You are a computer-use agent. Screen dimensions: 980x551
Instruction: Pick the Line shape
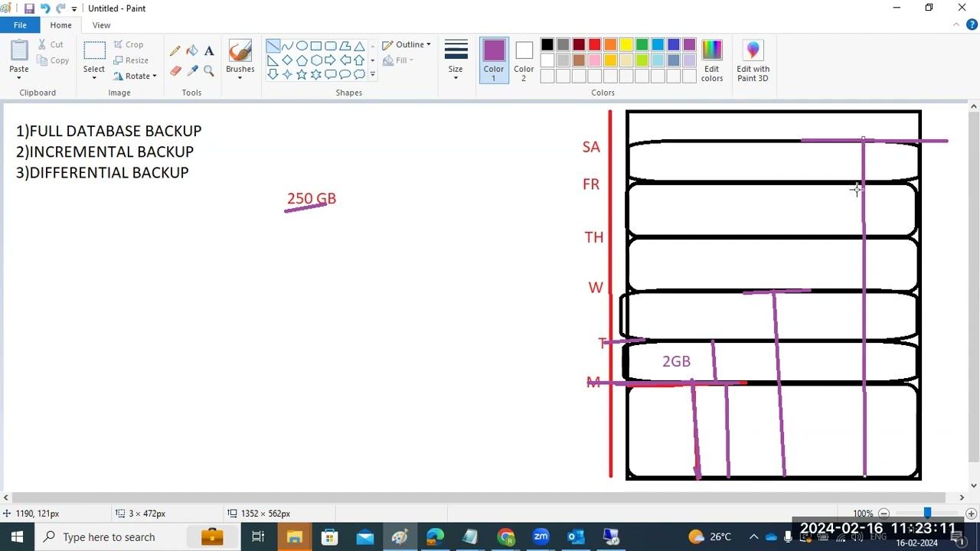click(273, 46)
